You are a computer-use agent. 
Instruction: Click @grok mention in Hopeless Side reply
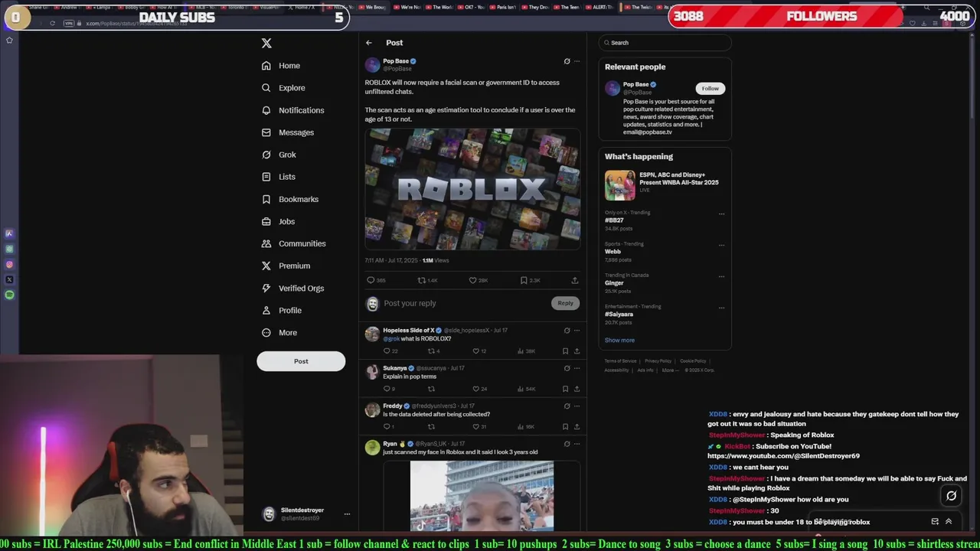click(391, 339)
